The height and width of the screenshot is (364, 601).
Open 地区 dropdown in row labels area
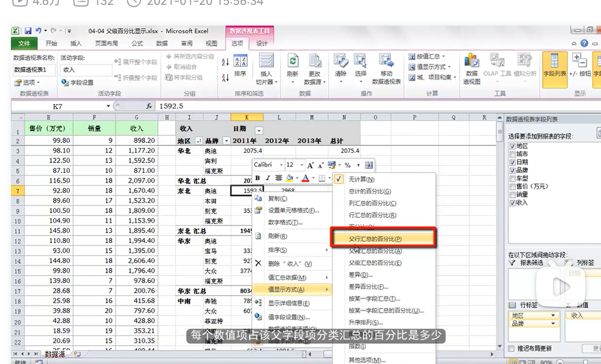point(553,315)
